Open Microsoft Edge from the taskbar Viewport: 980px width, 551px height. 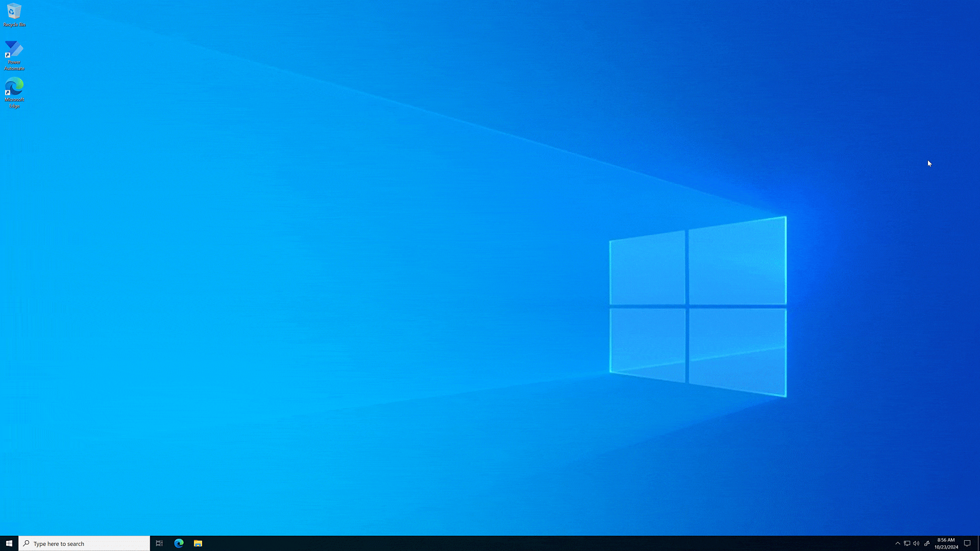tap(178, 543)
